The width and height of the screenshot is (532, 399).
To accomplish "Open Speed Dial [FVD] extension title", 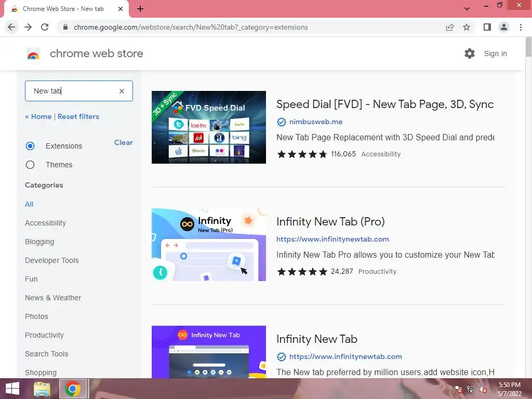I will [385, 104].
